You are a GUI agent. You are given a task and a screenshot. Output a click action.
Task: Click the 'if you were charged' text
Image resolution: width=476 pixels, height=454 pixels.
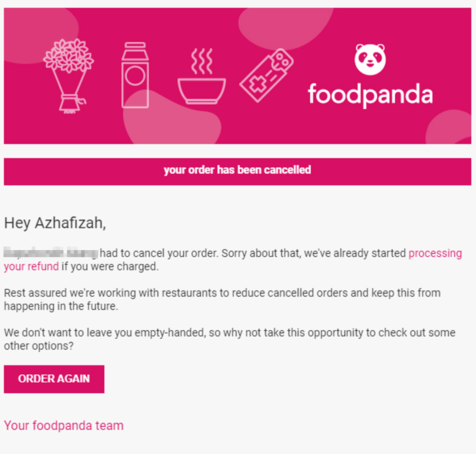pos(110,266)
